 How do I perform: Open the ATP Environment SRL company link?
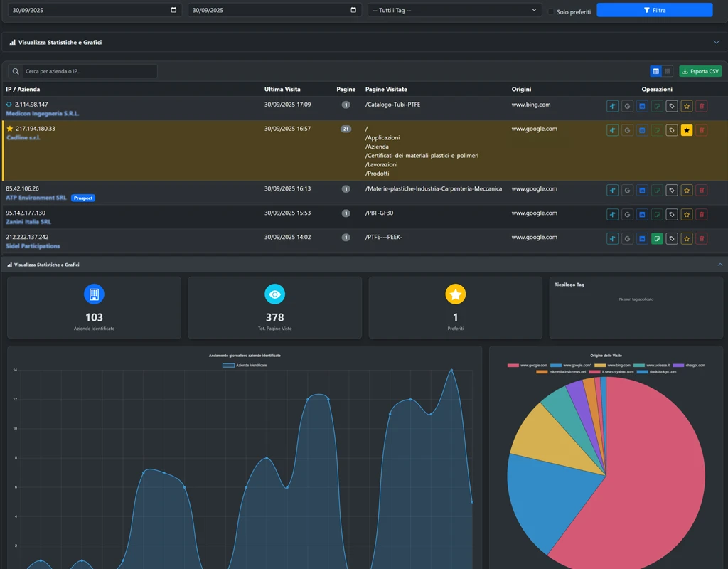[x=36, y=198]
